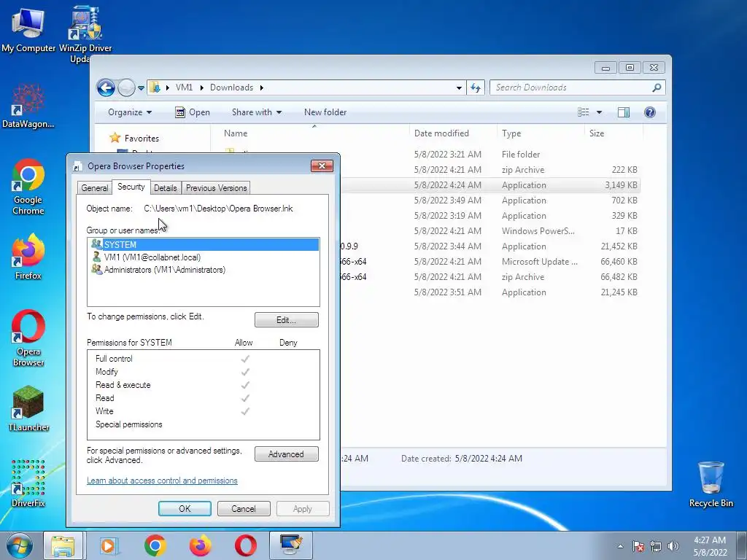Expand the chevron after VM1 in address bar
Screen dimensions: 747x560
coord(201,87)
